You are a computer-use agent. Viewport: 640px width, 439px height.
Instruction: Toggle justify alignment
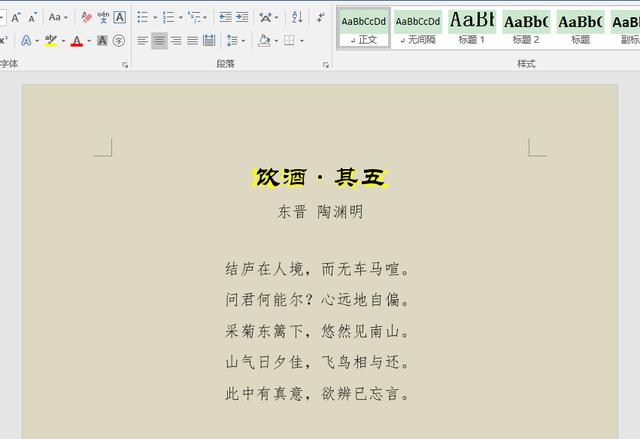[192, 41]
